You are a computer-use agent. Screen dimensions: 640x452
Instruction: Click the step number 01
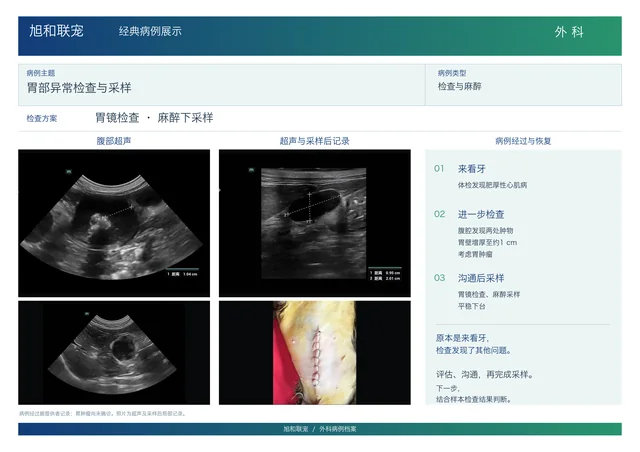439,169
